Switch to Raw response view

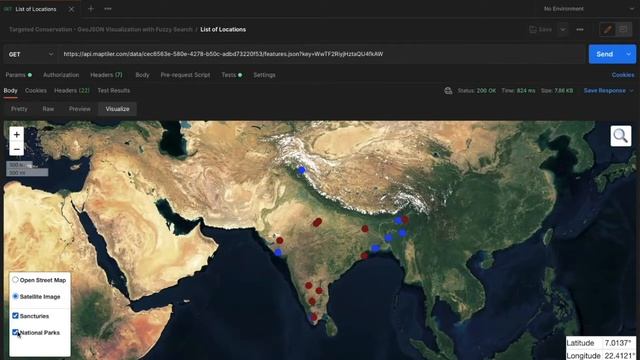pyautogui.click(x=48, y=109)
